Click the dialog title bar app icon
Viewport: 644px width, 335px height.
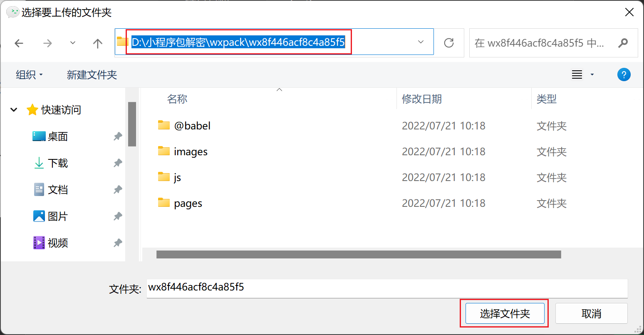pos(13,12)
